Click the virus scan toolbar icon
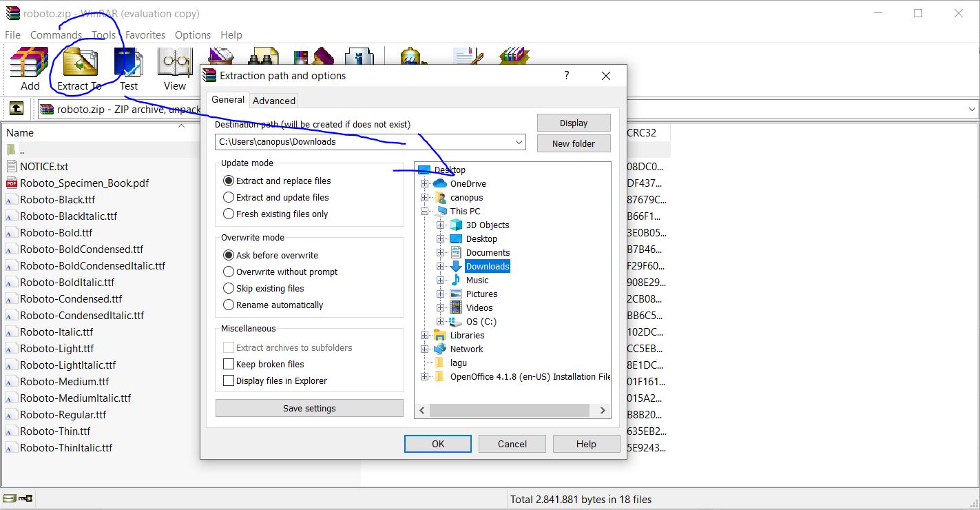Image resolution: width=980 pixels, height=510 pixels. (x=412, y=57)
